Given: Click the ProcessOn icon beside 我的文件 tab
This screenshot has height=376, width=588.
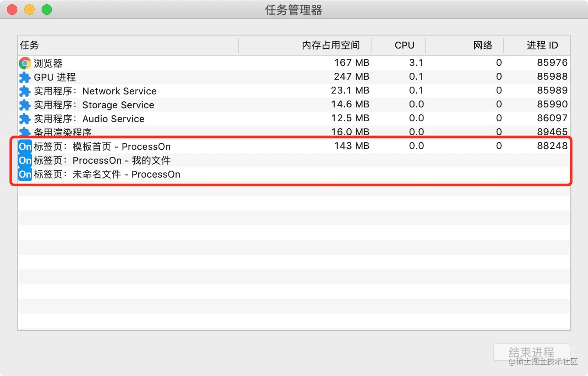Looking at the screenshot, I should tap(25, 160).
